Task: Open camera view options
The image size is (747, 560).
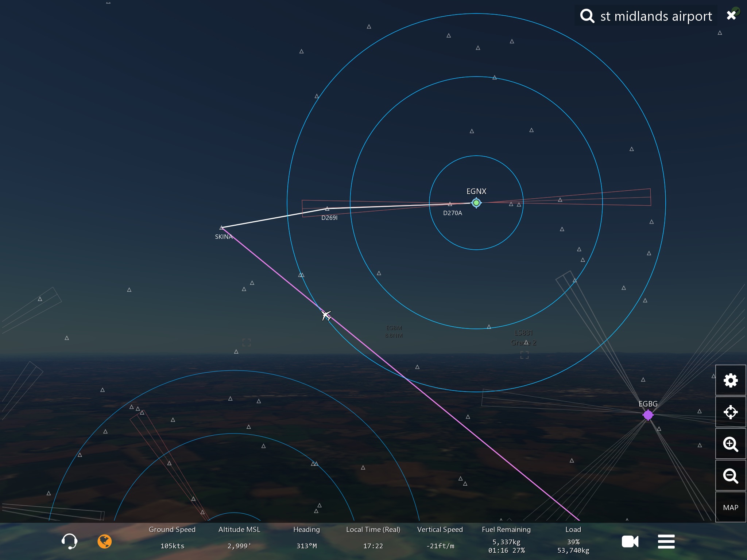Action: pyautogui.click(x=630, y=541)
